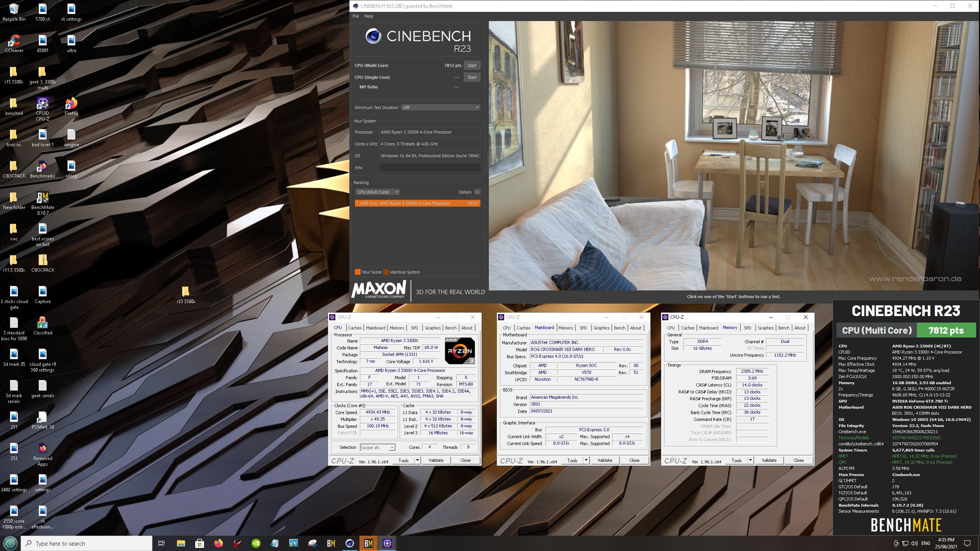980x551 pixels.
Task: Open the notification center icon
Action: click(967, 543)
